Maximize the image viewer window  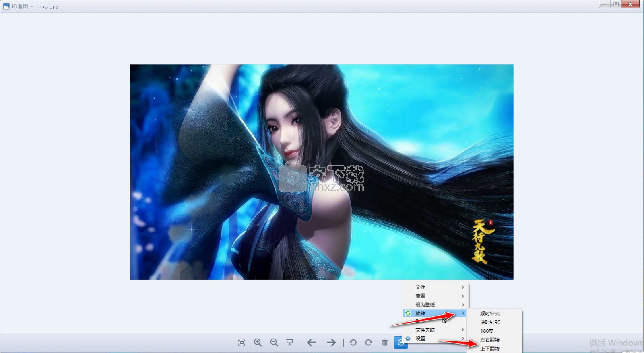tap(616, 4)
